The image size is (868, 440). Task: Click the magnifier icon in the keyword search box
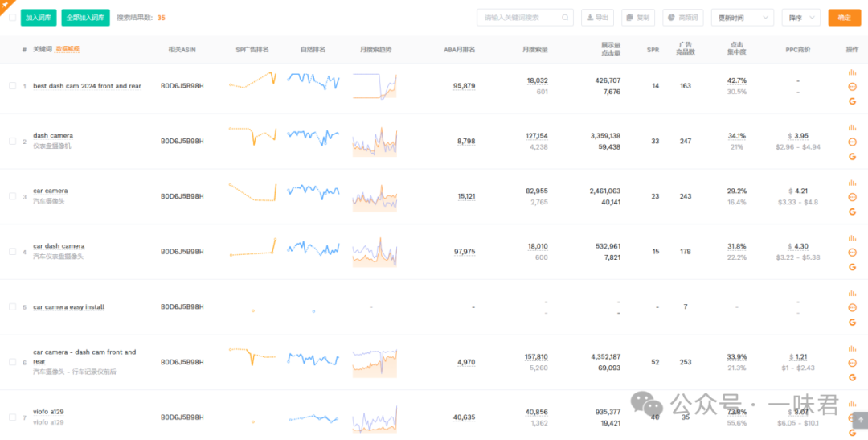tap(565, 17)
